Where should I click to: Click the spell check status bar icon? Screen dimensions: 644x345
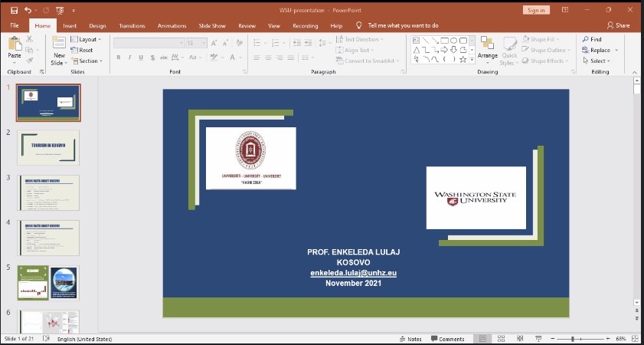pos(47,339)
